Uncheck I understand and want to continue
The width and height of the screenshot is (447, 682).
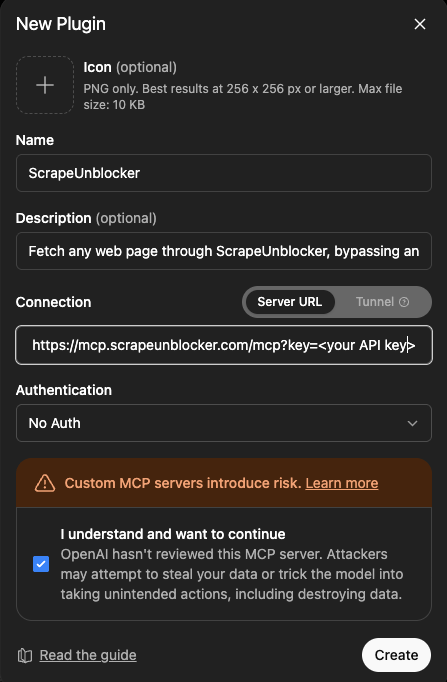(41, 564)
